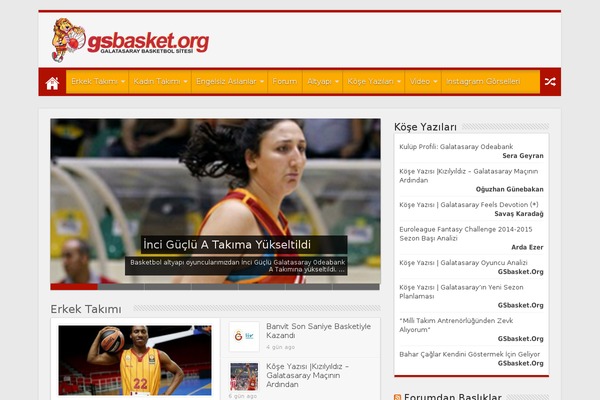Expand the Engelsiz Aslanlar menu
Screen dimensions: 600x400
click(x=230, y=82)
